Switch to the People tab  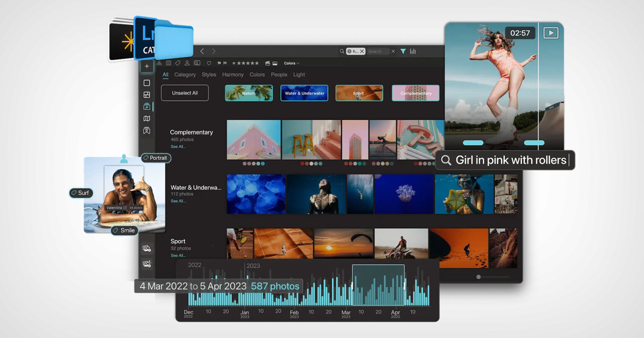point(279,75)
